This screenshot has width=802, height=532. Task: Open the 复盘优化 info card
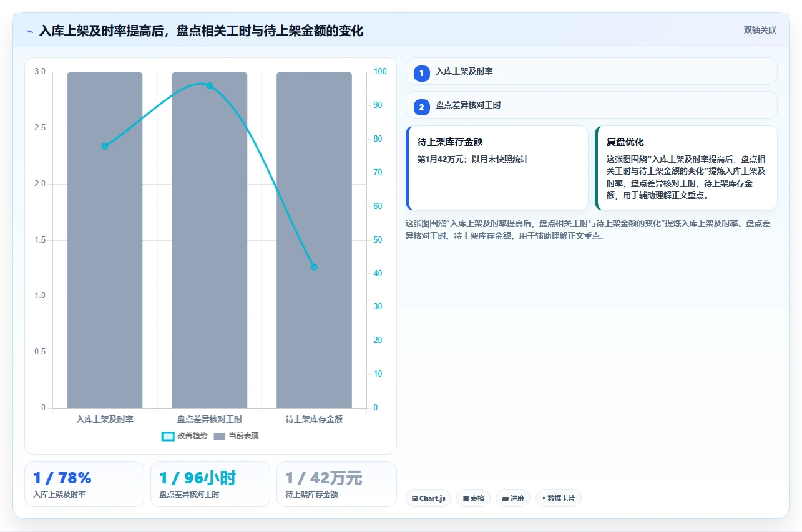(x=686, y=168)
